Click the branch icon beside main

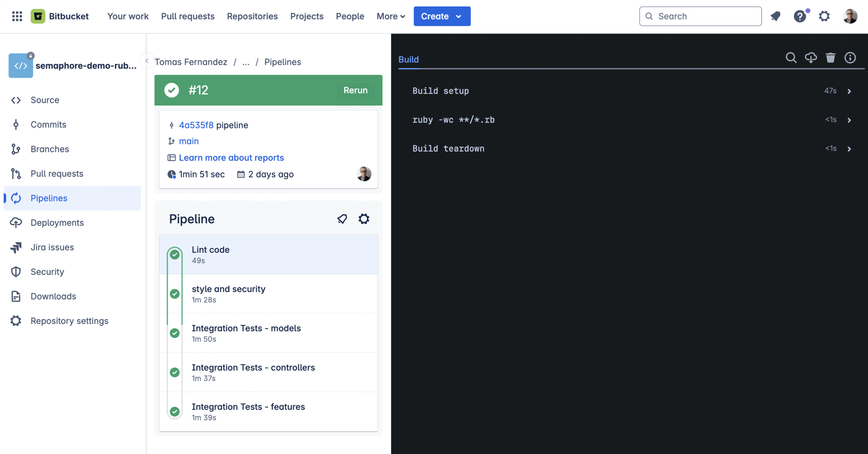tap(172, 141)
